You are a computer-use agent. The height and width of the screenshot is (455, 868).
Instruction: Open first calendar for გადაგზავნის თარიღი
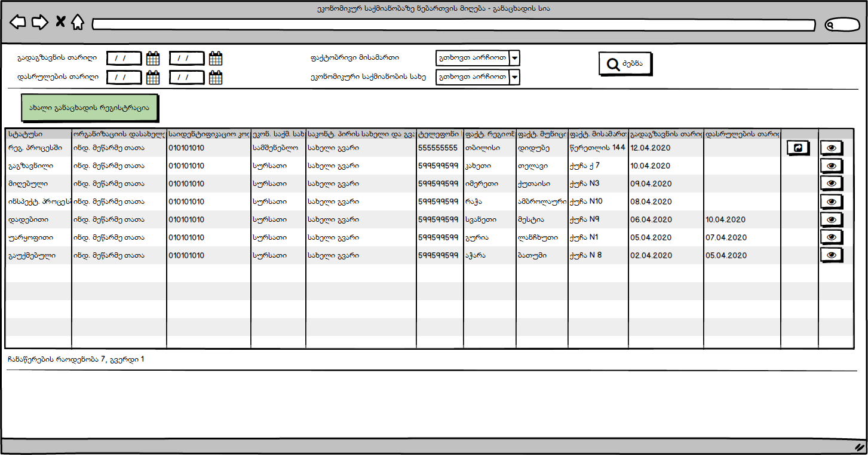pyautogui.click(x=153, y=59)
